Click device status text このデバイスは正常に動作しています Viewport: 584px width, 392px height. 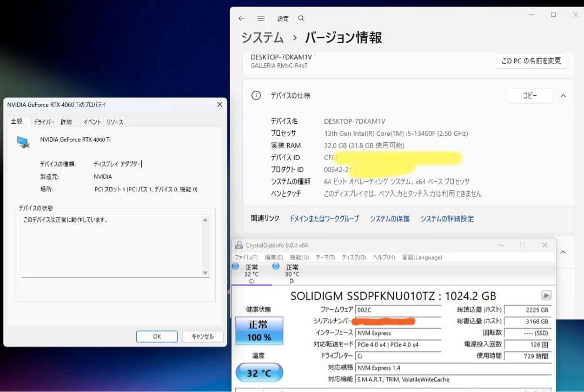point(65,220)
